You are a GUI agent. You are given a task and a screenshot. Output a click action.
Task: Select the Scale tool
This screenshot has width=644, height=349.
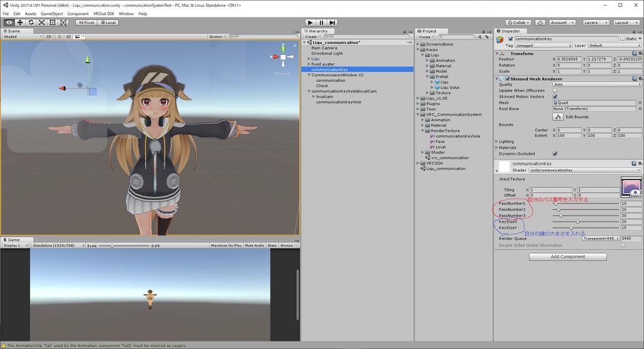[42, 22]
